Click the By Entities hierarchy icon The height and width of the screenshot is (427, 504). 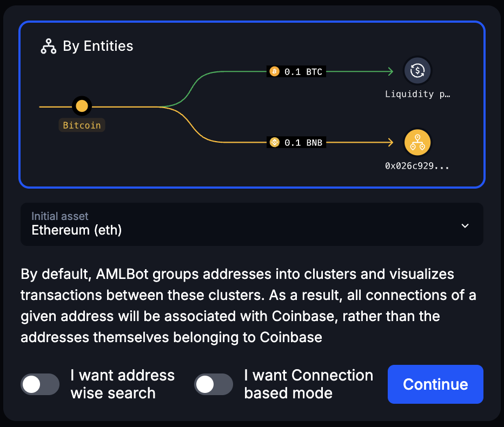[x=49, y=46]
